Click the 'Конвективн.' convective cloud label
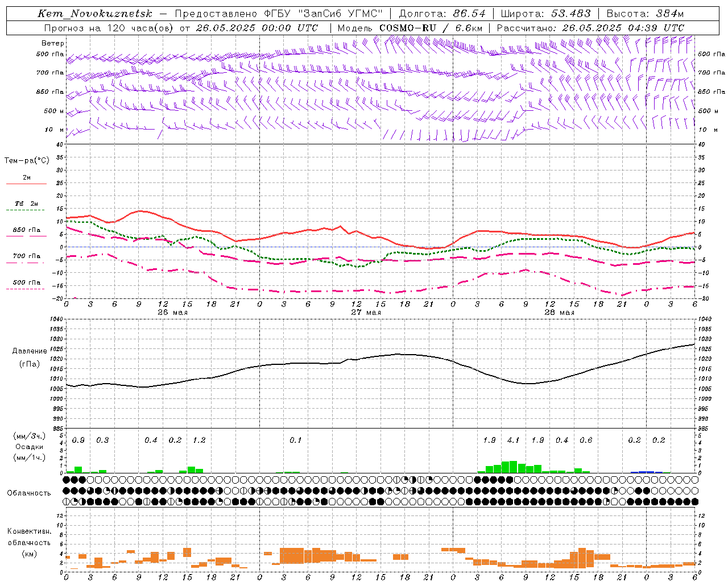728x582 pixels. [29, 531]
